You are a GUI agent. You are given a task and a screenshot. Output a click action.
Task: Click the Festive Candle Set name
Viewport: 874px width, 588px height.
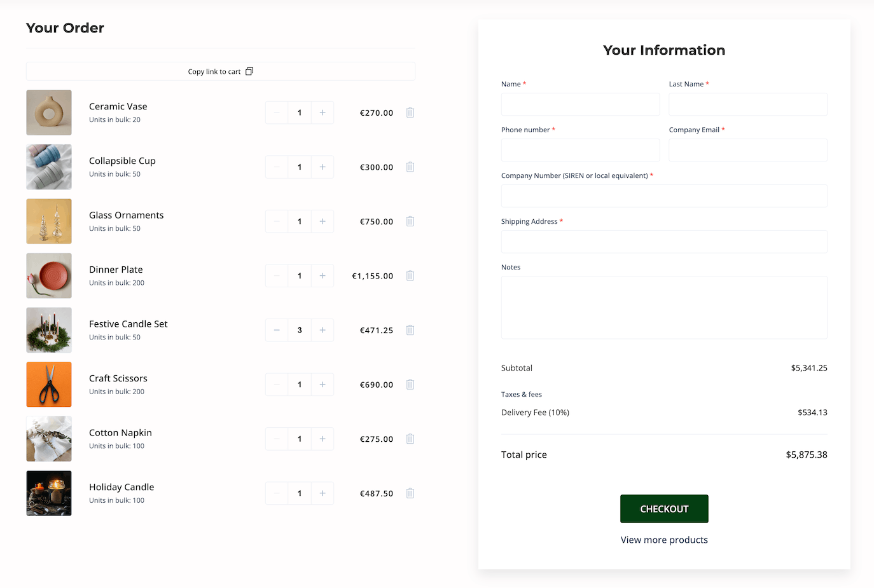pyautogui.click(x=128, y=324)
